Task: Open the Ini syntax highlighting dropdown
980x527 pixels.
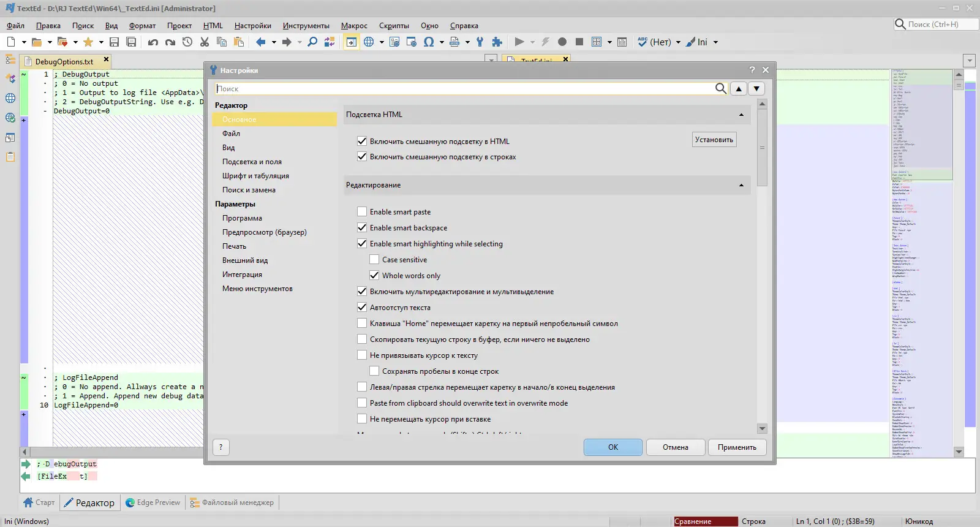Action: tap(715, 42)
